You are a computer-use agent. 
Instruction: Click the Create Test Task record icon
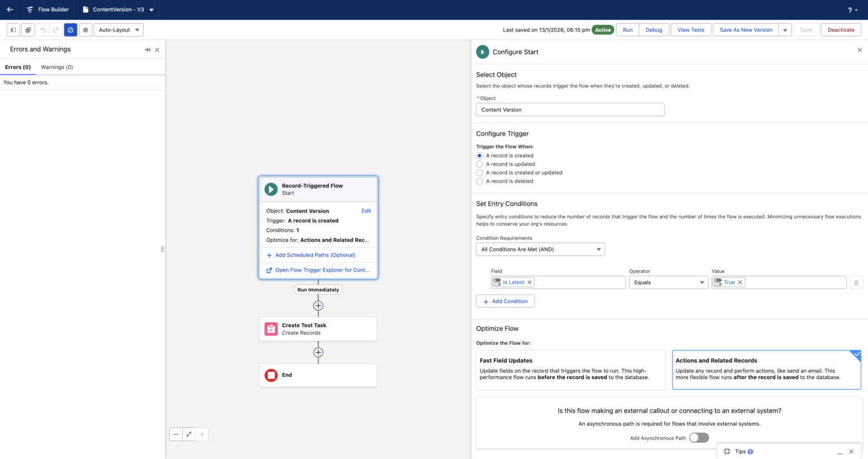point(271,329)
